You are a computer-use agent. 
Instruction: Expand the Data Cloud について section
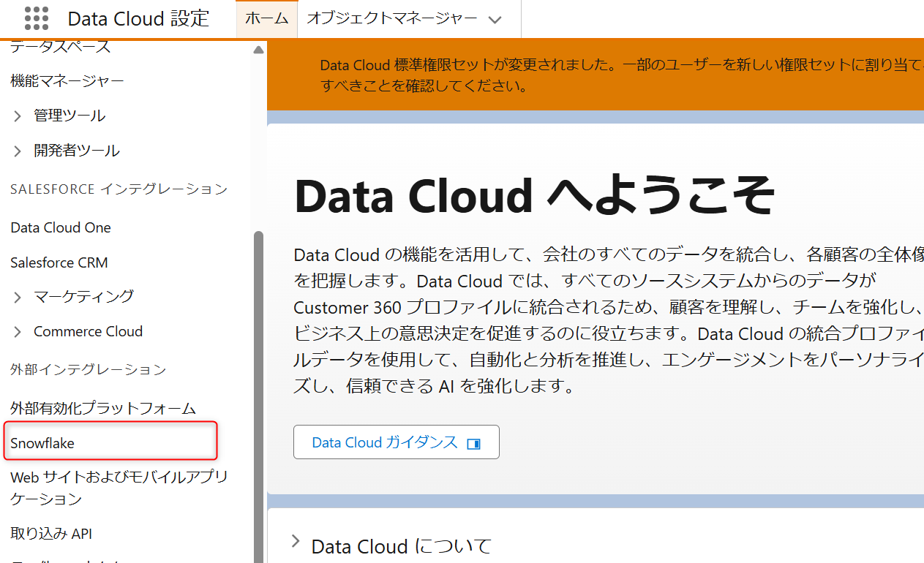click(x=296, y=542)
